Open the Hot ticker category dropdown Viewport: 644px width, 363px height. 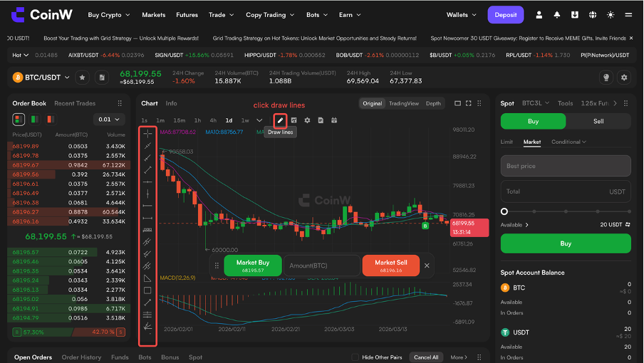pyautogui.click(x=20, y=55)
